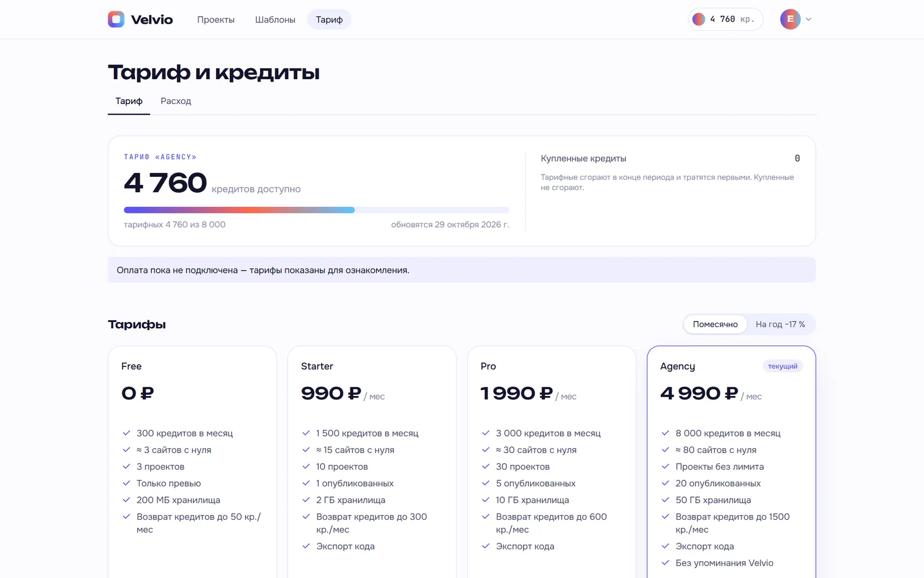Click Возврат кредитов до 1500 feature
924x578 pixels.
732,523
